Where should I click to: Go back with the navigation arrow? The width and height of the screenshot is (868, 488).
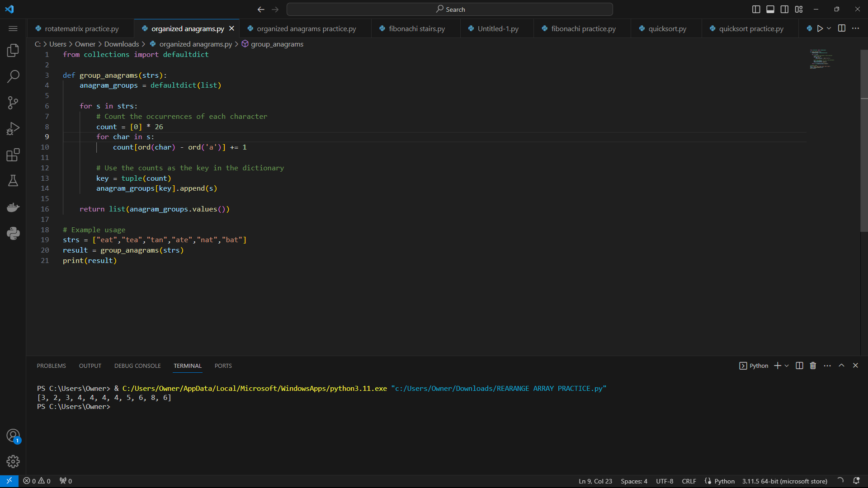(x=261, y=9)
